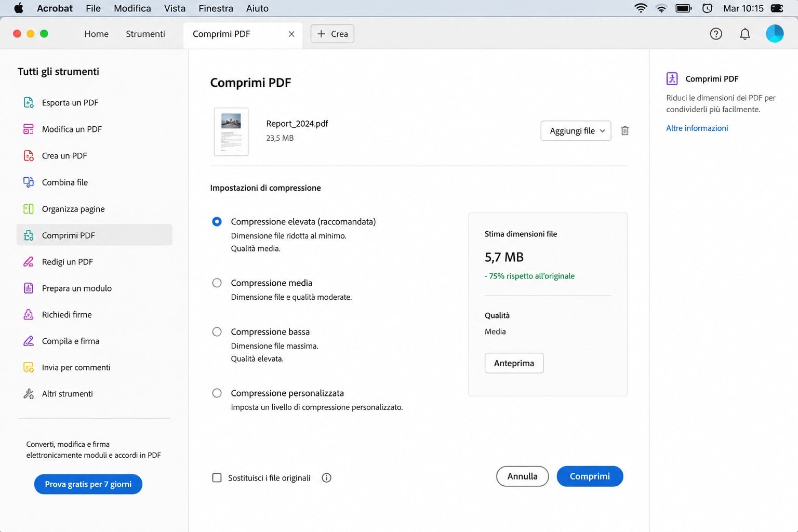Click the battery status icon
Viewport: 798px width, 532px height.
683,8
